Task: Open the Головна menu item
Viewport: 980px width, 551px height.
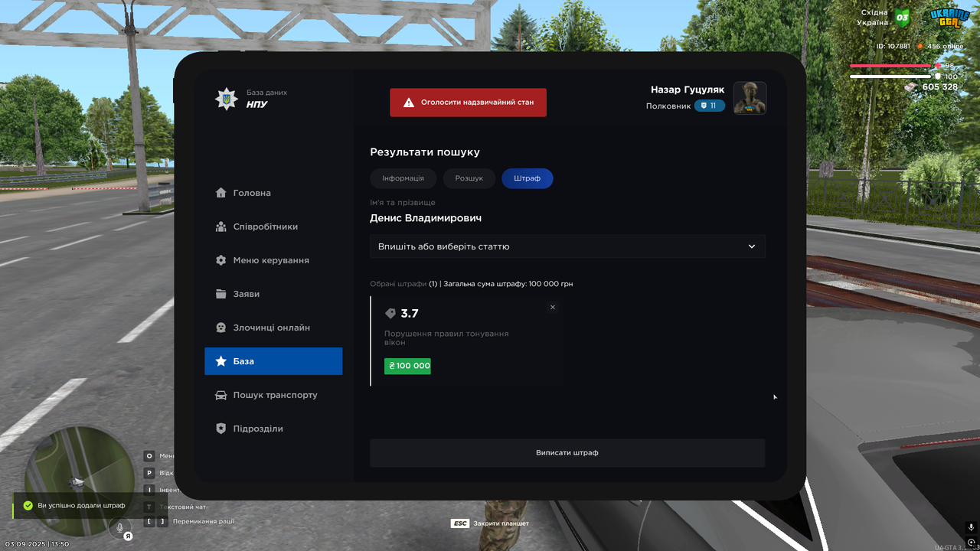Action: click(273, 193)
